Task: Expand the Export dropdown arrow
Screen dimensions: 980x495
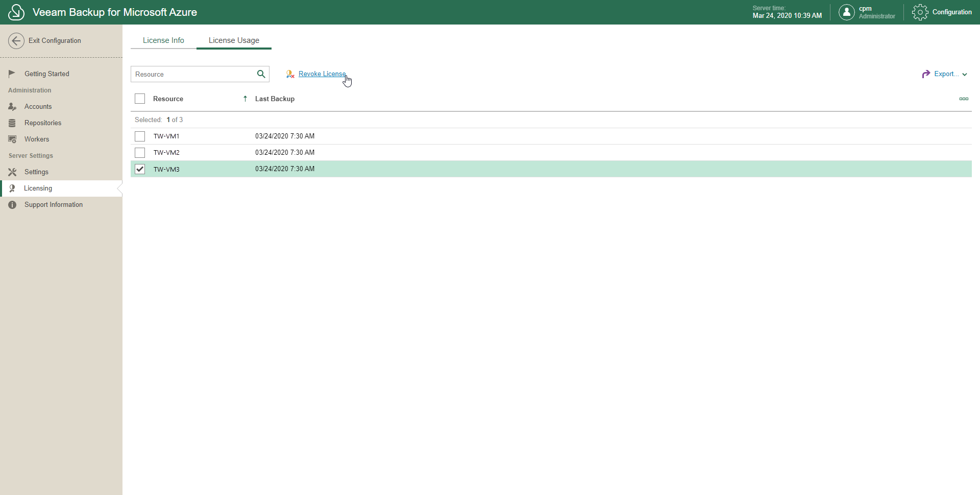Action: [x=965, y=75]
